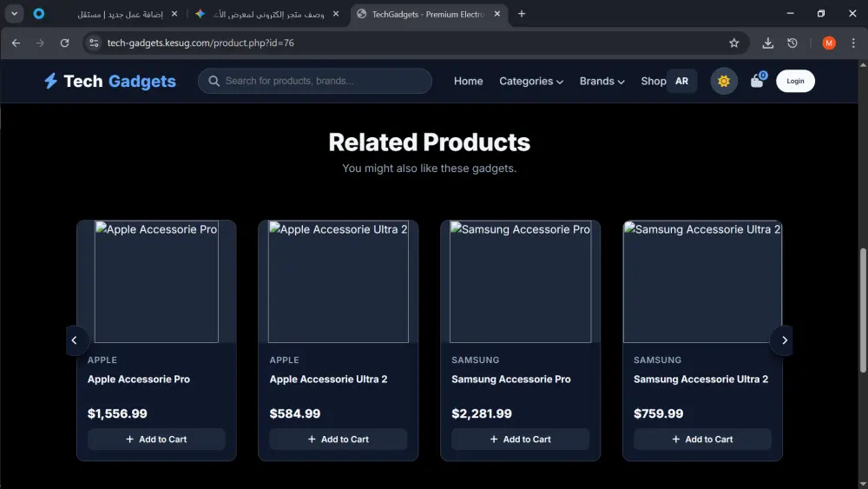This screenshot has width=868, height=489.
Task: Switch language with the AR button
Action: pyautogui.click(x=681, y=81)
